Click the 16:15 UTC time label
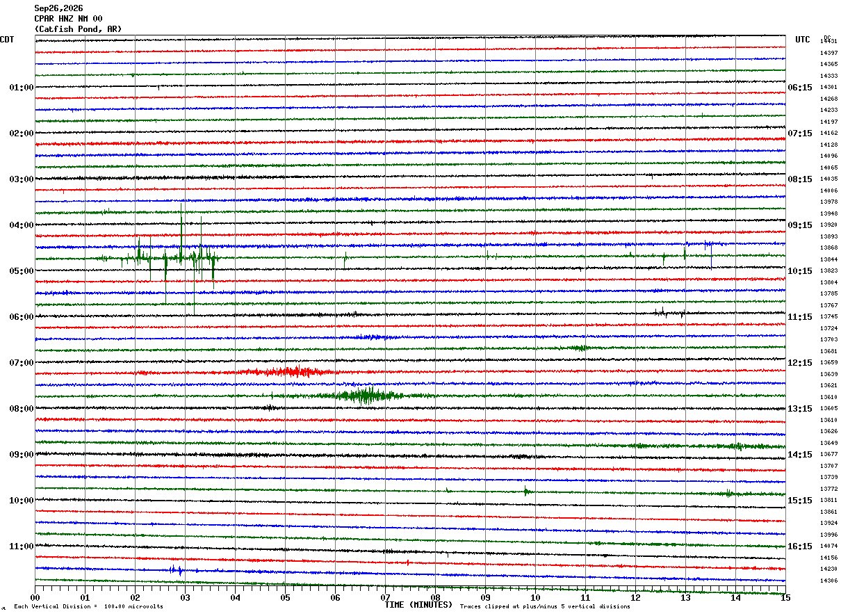Image resolution: width=841 pixels, height=616 pixels. (800, 546)
